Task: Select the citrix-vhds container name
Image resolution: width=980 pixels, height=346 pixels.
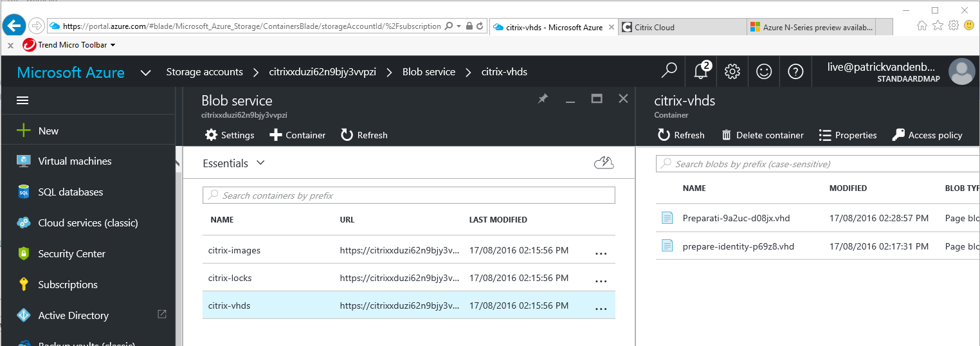Action: [230, 305]
